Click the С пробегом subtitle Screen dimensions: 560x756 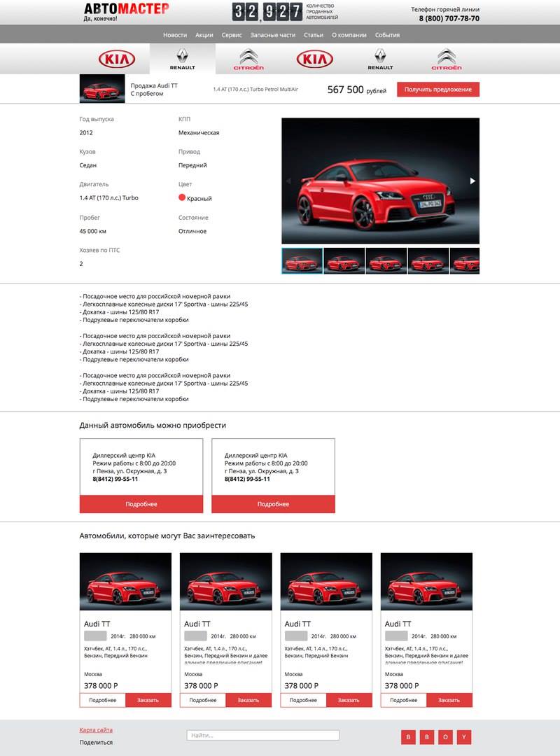[x=146, y=94]
